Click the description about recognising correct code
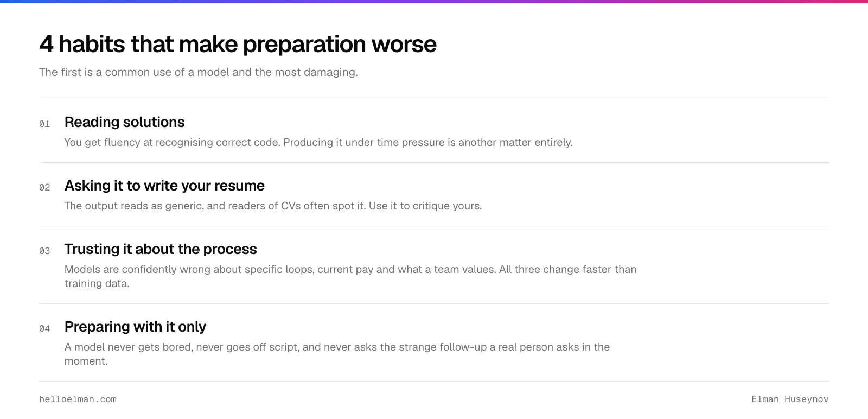Image resolution: width=868 pixels, height=419 pixels. 318,142
